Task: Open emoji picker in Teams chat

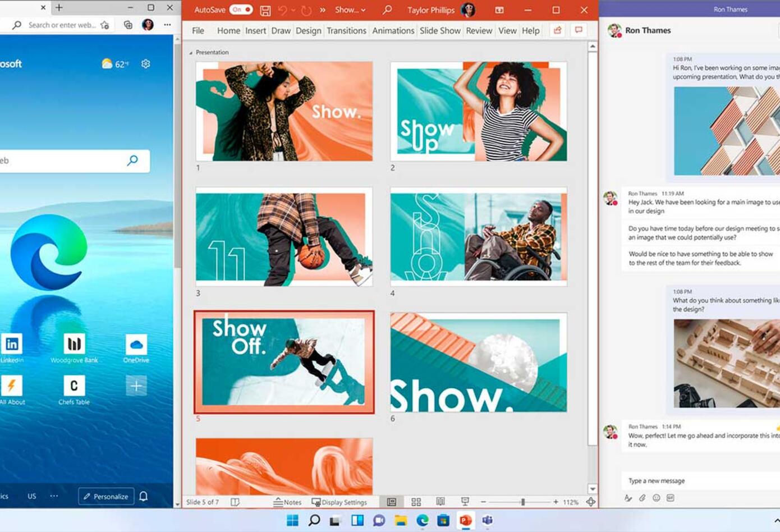Action: pos(656,498)
